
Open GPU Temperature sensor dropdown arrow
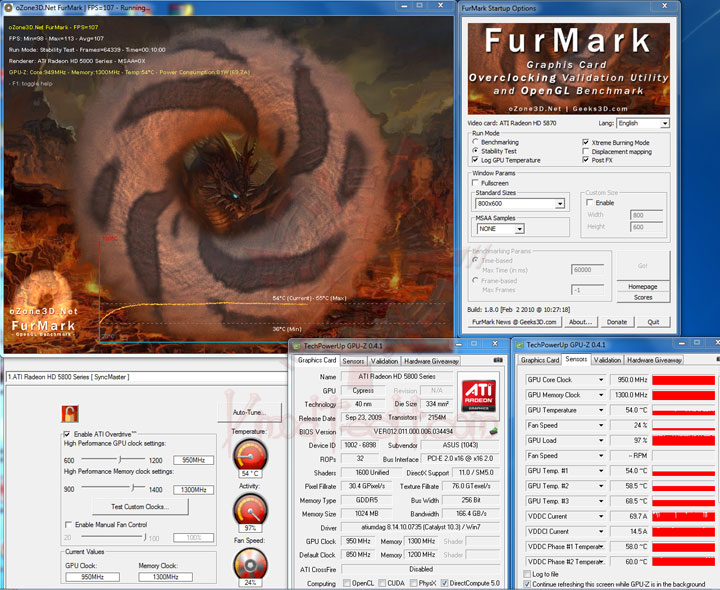point(601,410)
